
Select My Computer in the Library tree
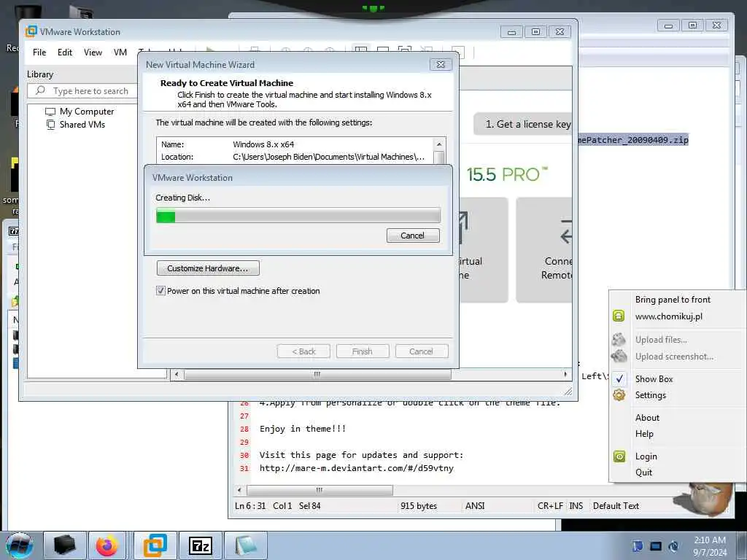pos(87,112)
